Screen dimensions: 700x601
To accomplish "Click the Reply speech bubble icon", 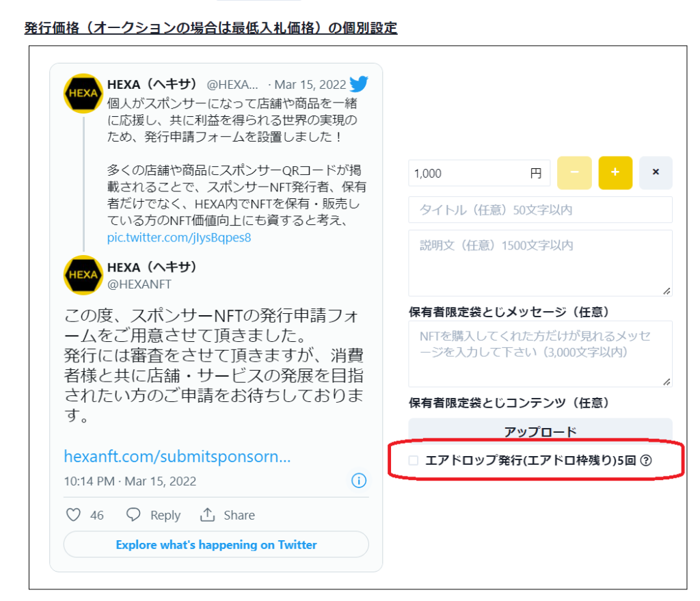I will (133, 515).
